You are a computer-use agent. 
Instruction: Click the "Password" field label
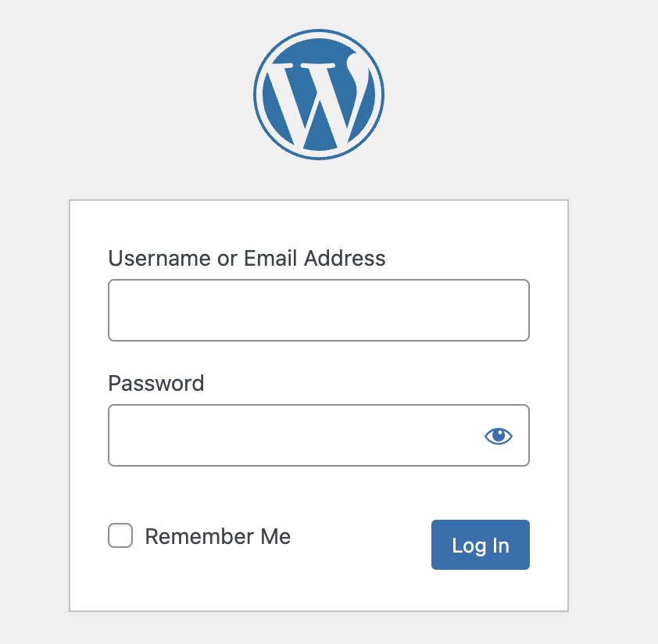pyautogui.click(x=156, y=383)
